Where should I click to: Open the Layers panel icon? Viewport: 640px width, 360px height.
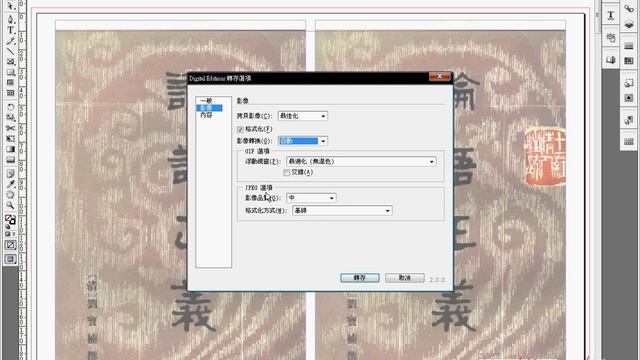pos(629,25)
